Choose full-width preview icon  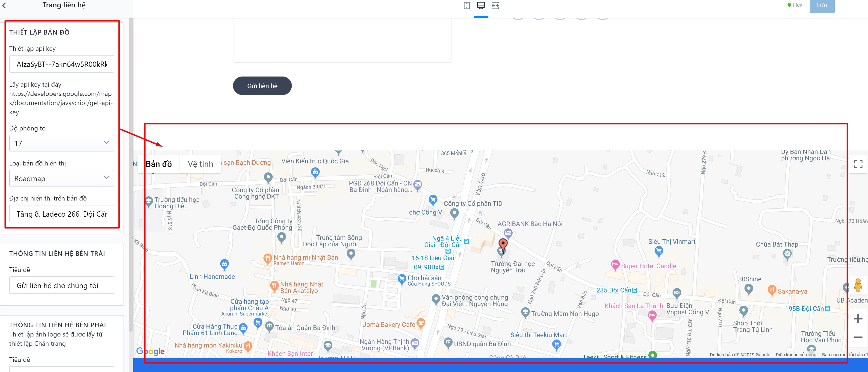point(495,5)
